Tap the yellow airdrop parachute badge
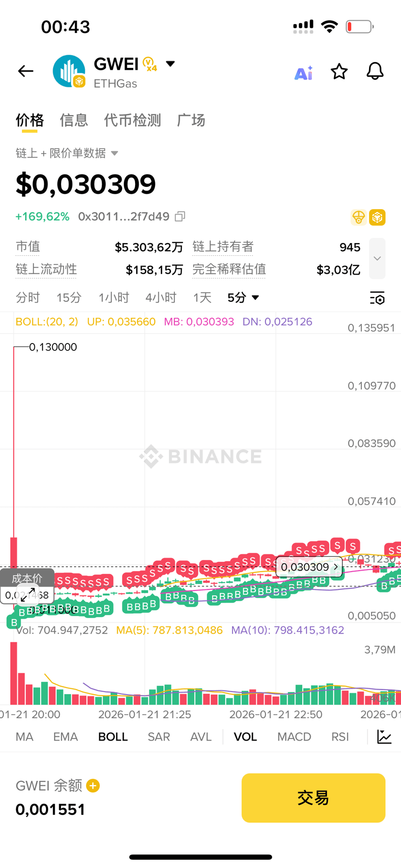This screenshot has width=401, height=868. (x=358, y=217)
